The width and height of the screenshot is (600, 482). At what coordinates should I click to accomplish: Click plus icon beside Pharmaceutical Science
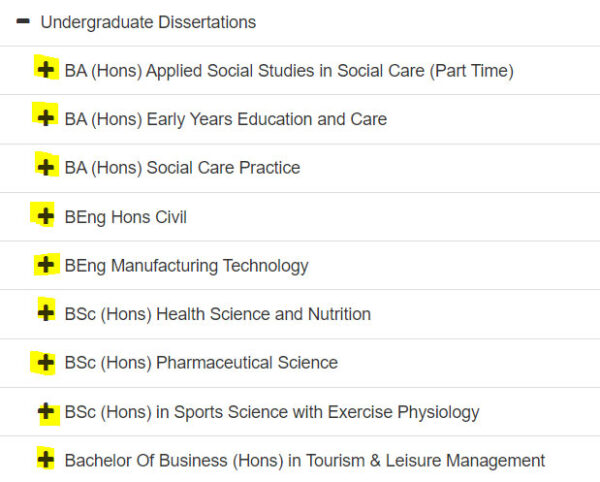click(45, 362)
